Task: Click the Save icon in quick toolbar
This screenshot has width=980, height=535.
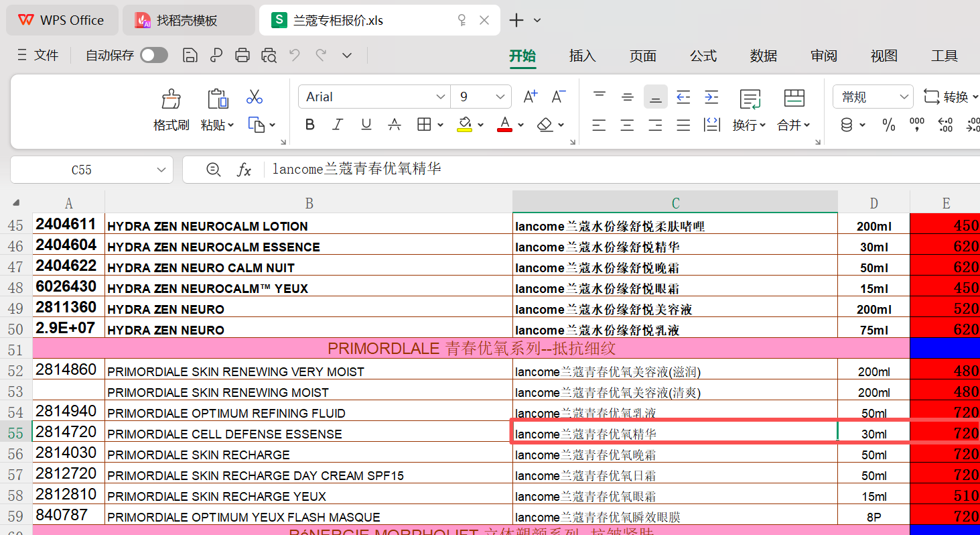Action: click(190, 56)
